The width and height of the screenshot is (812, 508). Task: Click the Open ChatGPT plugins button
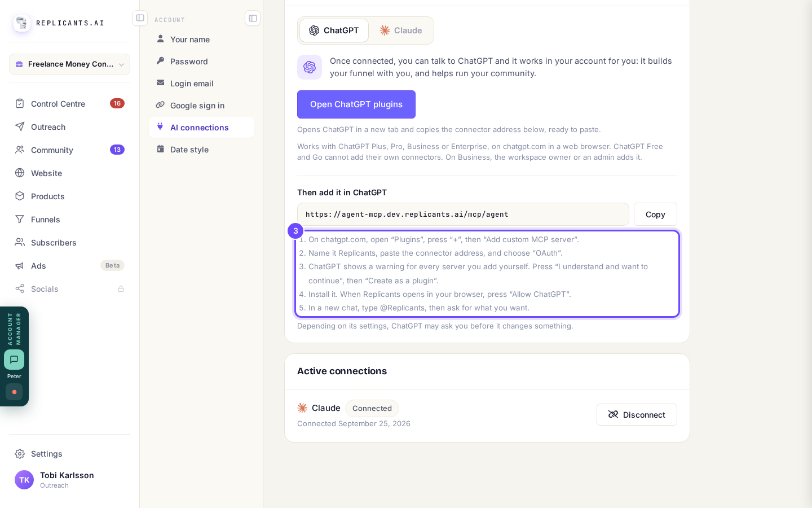pos(356,104)
